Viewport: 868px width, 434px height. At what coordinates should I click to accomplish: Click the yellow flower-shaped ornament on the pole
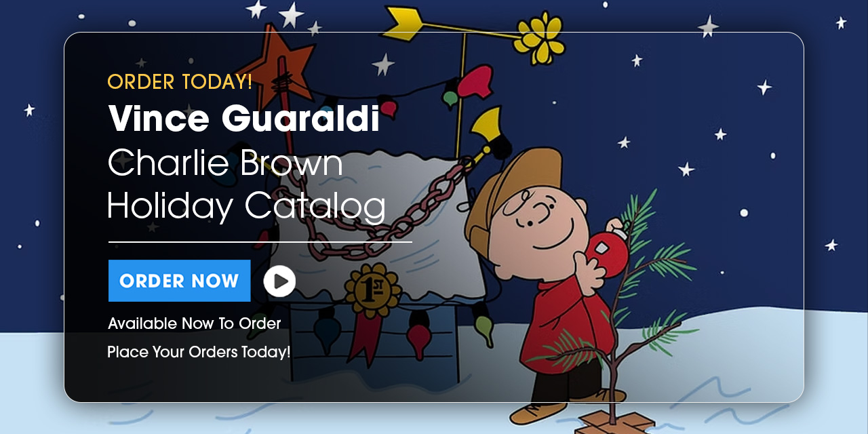click(540, 37)
